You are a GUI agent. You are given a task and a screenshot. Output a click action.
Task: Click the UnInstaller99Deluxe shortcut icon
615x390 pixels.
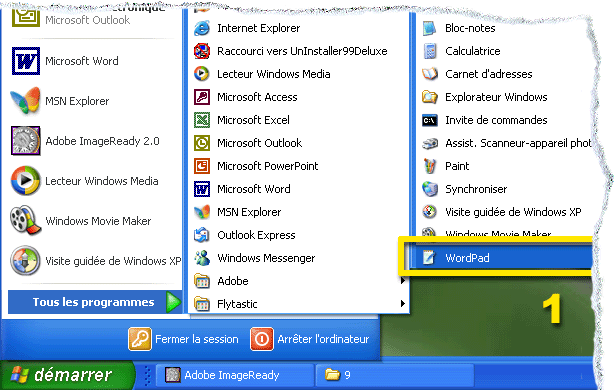pos(202,51)
